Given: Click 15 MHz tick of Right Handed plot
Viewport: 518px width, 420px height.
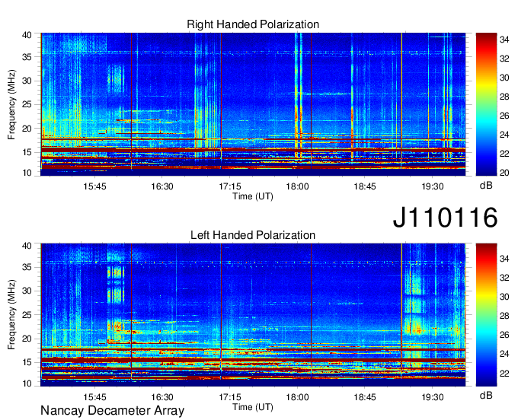Looking at the screenshot, I should [x=27, y=152].
